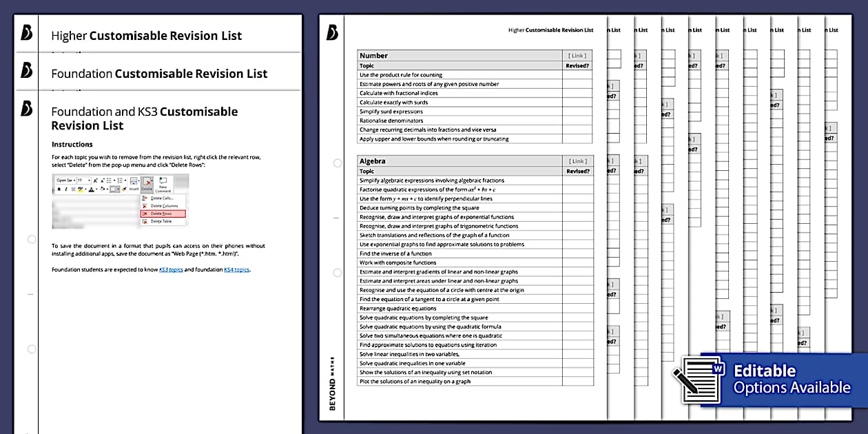Image resolution: width=868 pixels, height=434 pixels.
Task: Click the yellow text highlight icon
Action: [81, 189]
